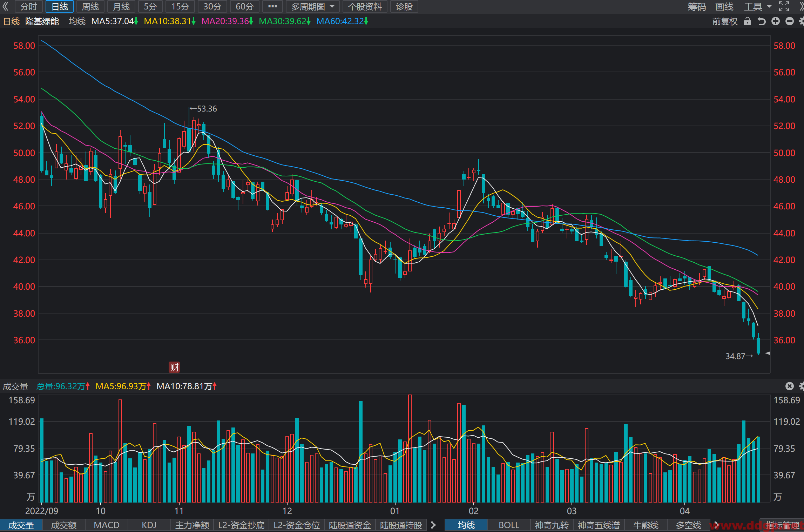Switch to 分时 intraday view
Screen dimensions: 804x532
point(28,6)
